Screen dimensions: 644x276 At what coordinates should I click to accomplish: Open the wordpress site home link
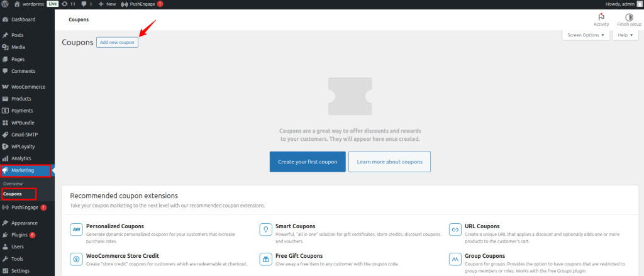(x=29, y=4)
